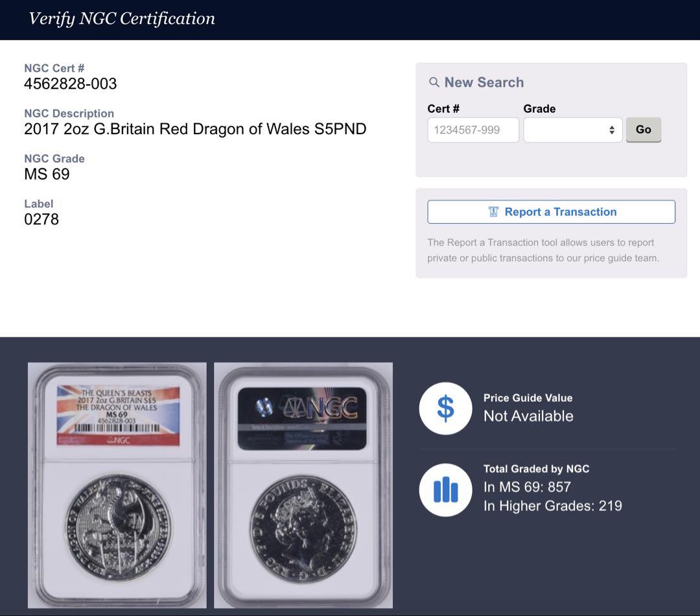Click the Report a Transaction help description
Viewport: 700px width, 616px height.
tap(543, 250)
